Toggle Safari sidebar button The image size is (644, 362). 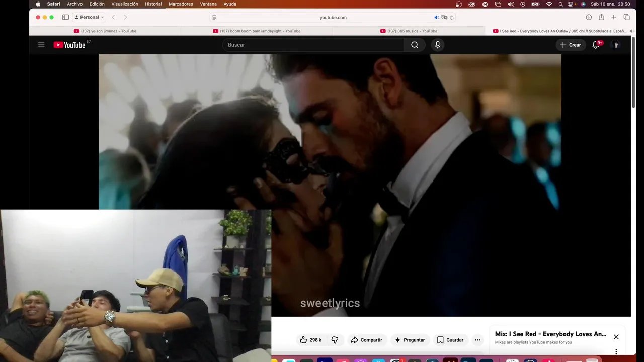click(65, 17)
